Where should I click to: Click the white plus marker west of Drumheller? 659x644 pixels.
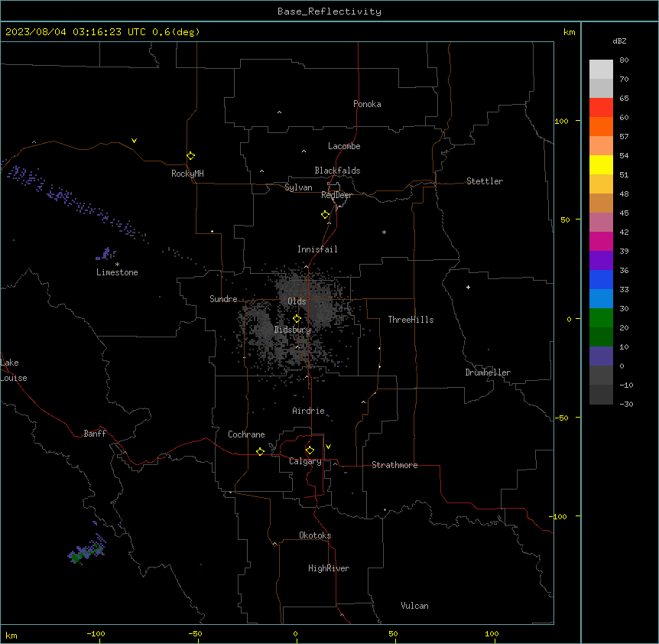[468, 287]
